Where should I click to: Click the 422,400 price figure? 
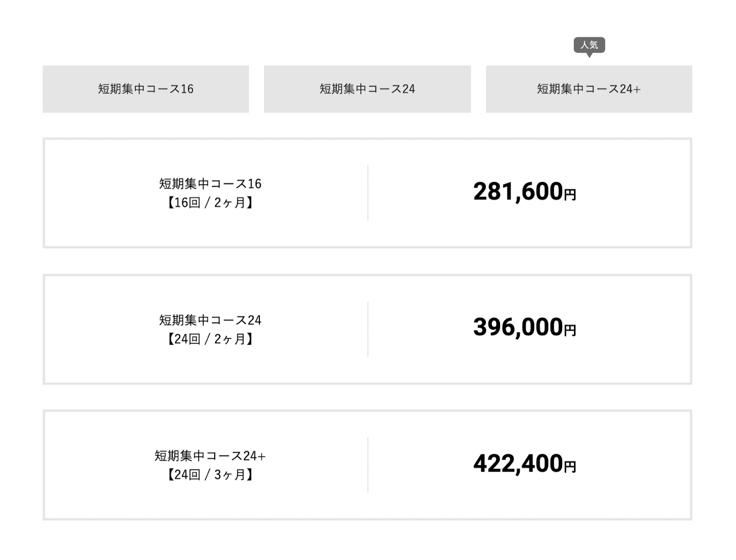[x=518, y=463]
